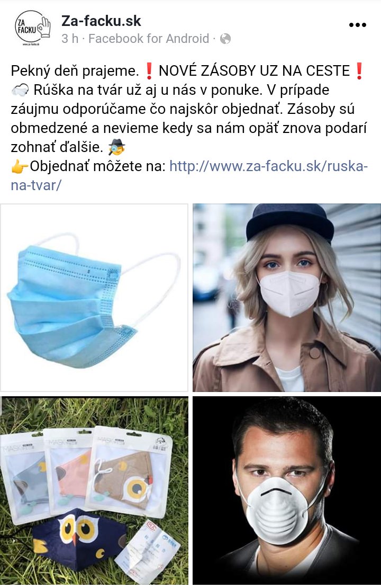
Task: Open photo of man wearing respirator
Action: 287,491
